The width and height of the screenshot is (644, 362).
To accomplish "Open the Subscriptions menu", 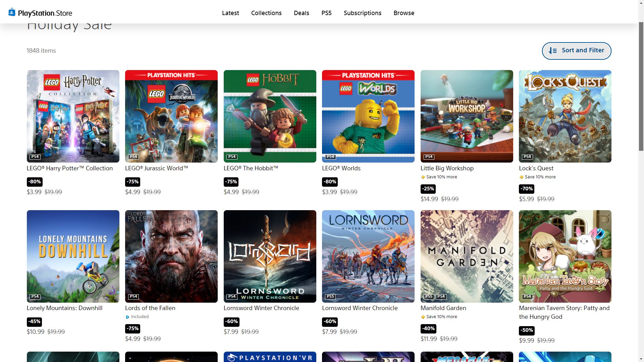I will [362, 13].
